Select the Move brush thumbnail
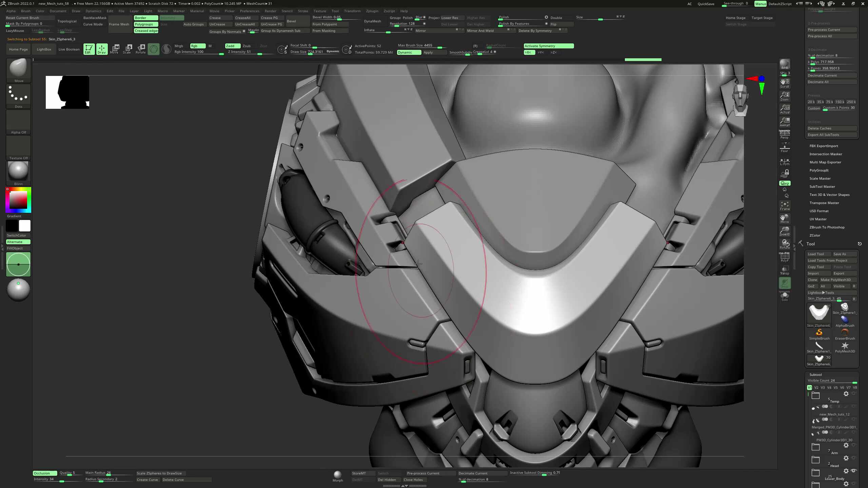The width and height of the screenshot is (868, 488). pos(18,70)
